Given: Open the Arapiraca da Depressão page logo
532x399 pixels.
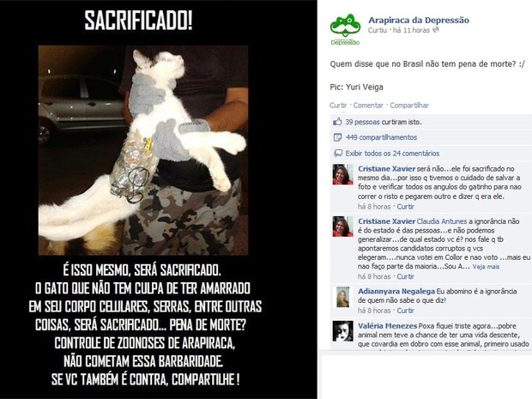Looking at the screenshot, I should click(345, 29).
